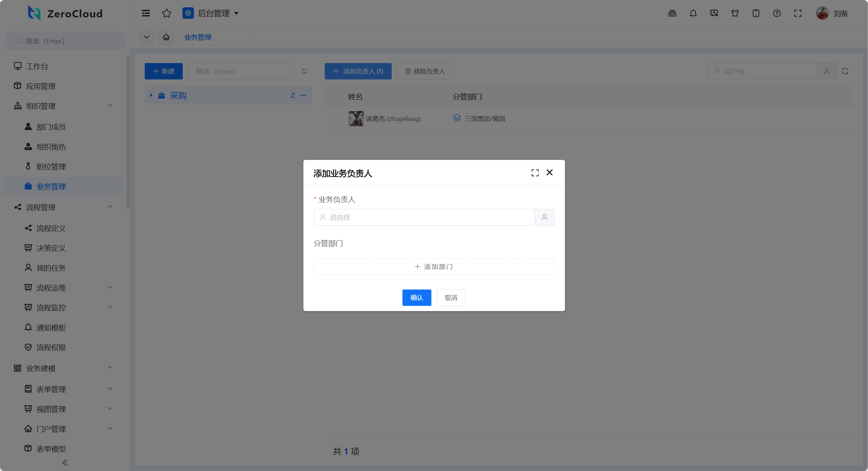
Task: Switch to the 业务管理 tab
Action: 198,37
